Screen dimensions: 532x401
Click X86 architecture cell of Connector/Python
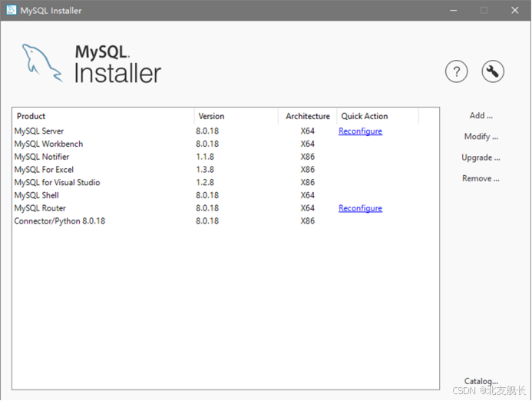[x=307, y=221]
